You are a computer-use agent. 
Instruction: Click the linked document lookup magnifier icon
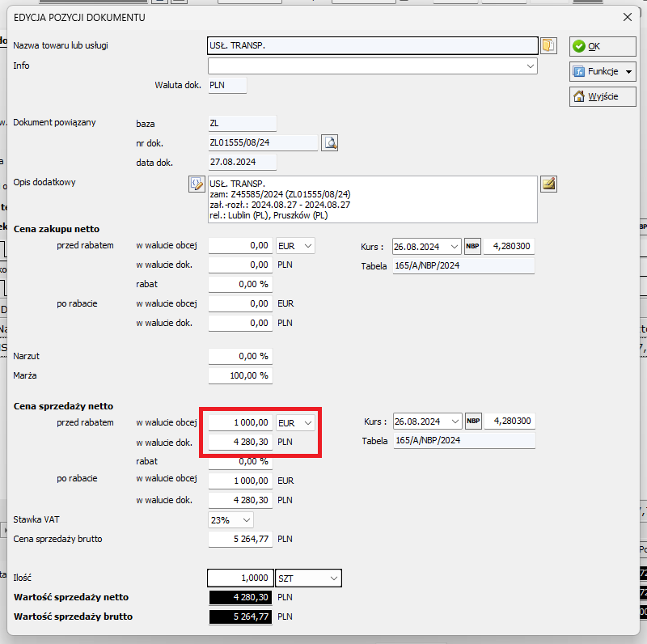(x=329, y=143)
